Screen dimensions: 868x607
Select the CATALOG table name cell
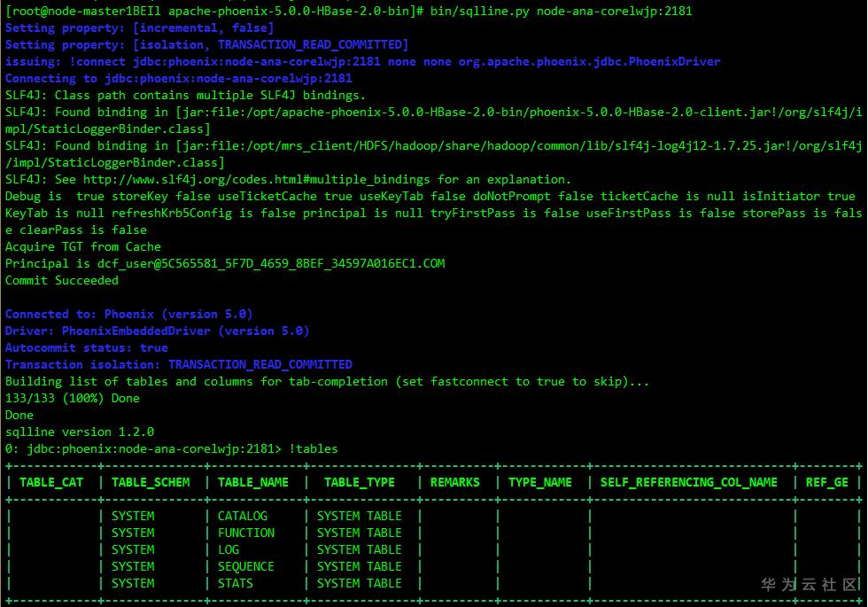(x=243, y=516)
